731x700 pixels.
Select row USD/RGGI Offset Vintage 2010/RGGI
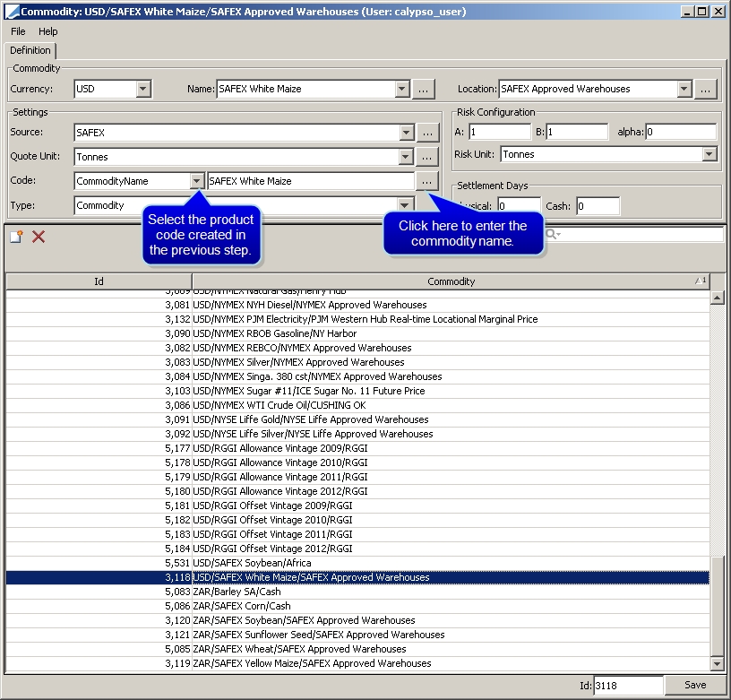pos(357,520)
